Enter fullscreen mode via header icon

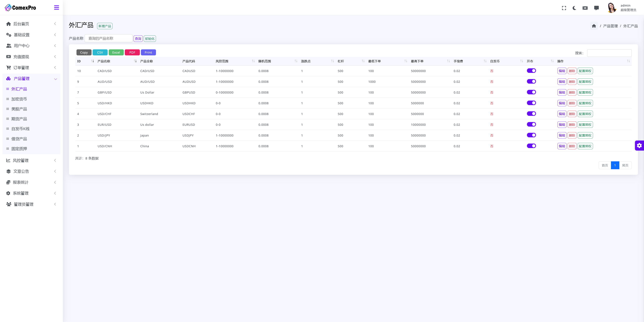(564, 8)
